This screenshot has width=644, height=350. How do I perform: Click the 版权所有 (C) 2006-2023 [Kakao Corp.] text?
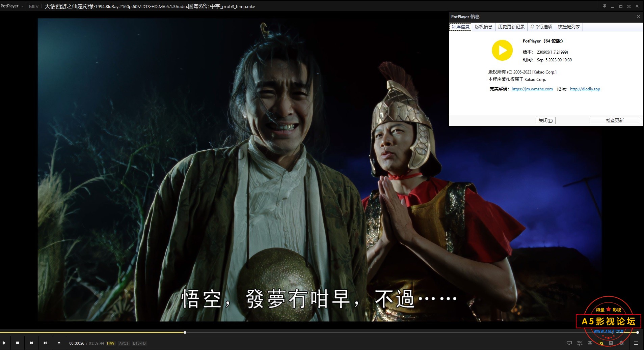(522, 72)
